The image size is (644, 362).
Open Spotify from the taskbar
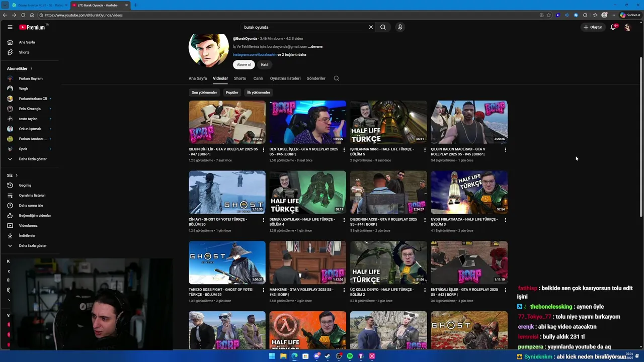pos(350,356)
